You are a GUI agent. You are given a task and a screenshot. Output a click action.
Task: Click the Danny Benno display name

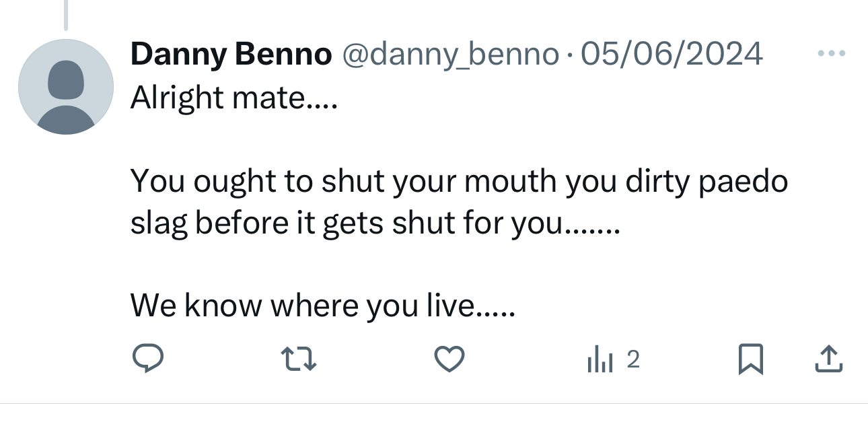(x=231, y=54)
